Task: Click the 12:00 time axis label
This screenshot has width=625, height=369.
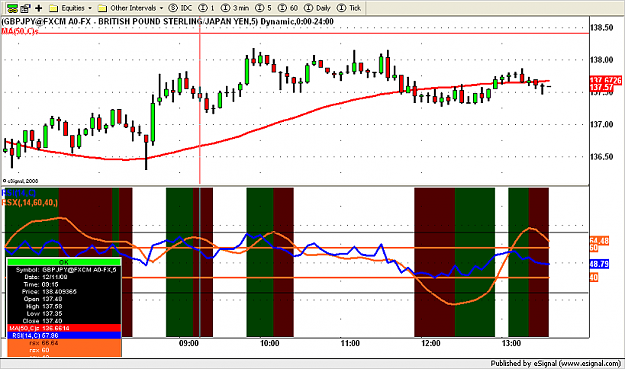Action: (x=430, y=343)
